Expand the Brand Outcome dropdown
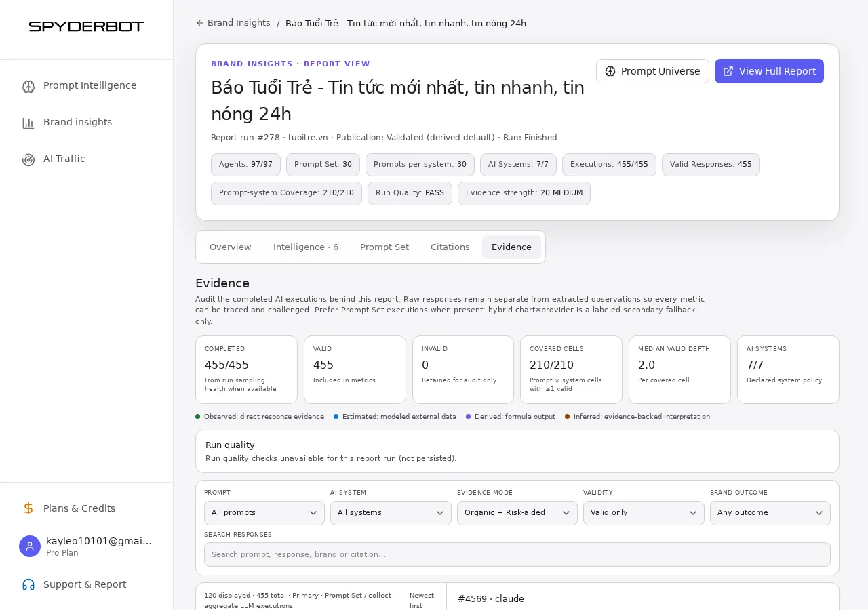 770,513
